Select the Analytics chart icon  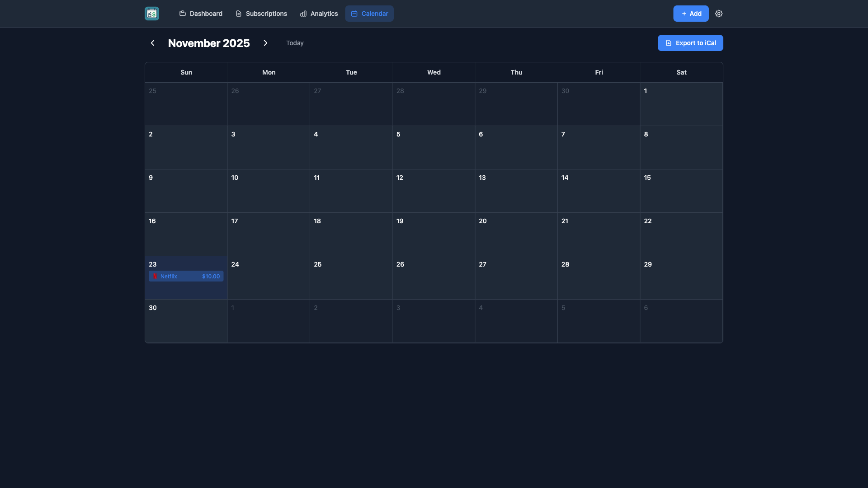(302, 14)
